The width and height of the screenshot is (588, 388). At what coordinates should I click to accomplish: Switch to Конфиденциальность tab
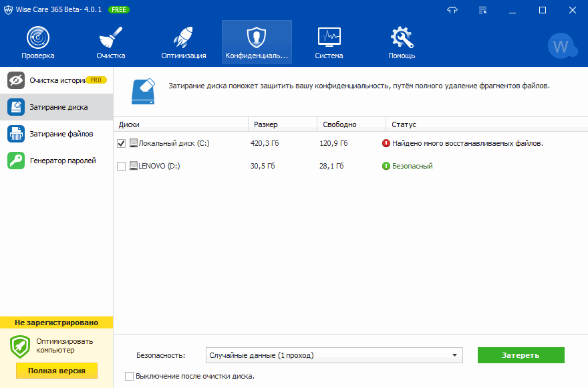point(257,41)
